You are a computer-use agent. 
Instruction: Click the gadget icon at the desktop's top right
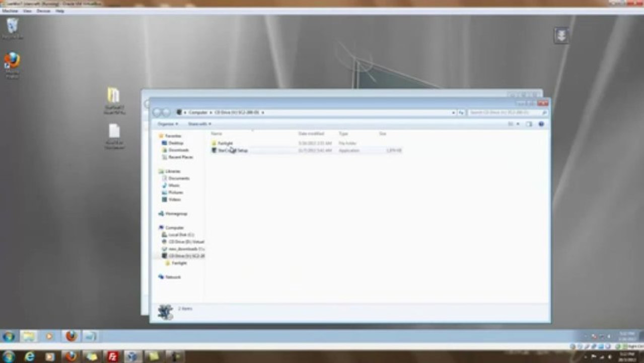562,35
